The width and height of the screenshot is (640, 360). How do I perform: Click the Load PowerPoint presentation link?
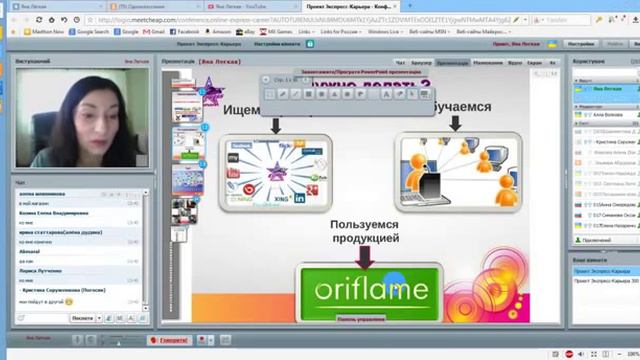(361, 72)
